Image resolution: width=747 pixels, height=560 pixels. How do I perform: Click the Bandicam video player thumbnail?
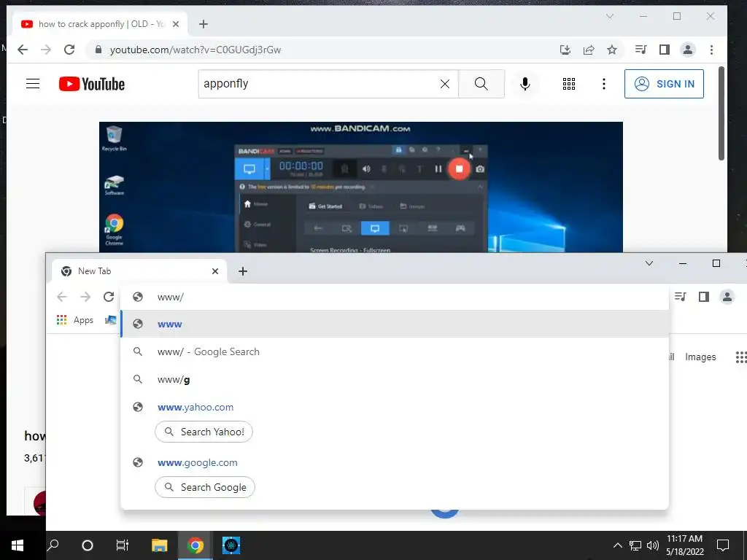360,187
